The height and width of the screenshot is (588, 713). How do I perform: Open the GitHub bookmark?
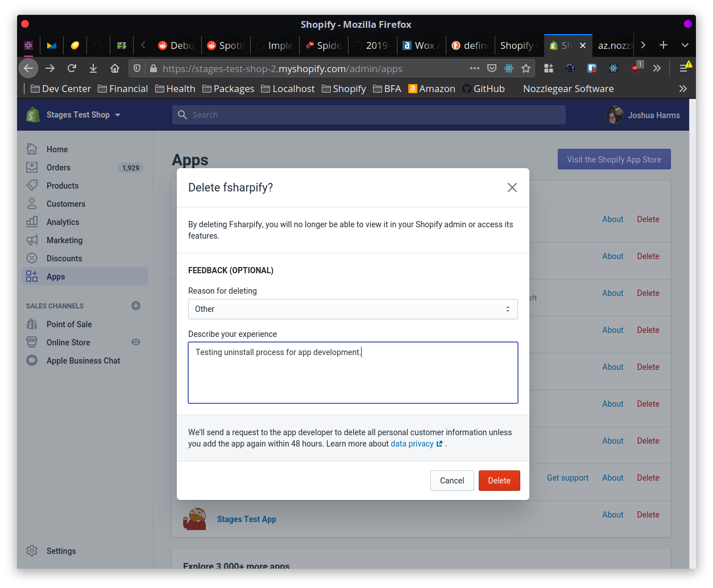coord(483,89)
